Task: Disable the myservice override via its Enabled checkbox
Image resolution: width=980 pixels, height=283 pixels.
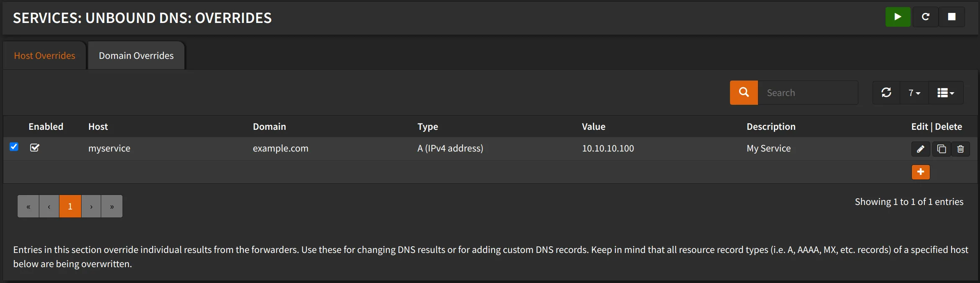Action: tap(35, 147)
